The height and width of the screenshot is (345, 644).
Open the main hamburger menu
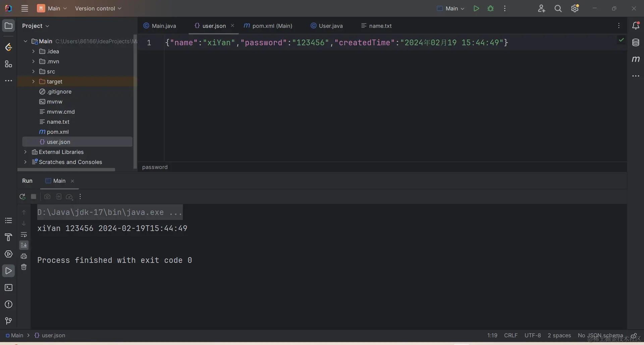24,8
